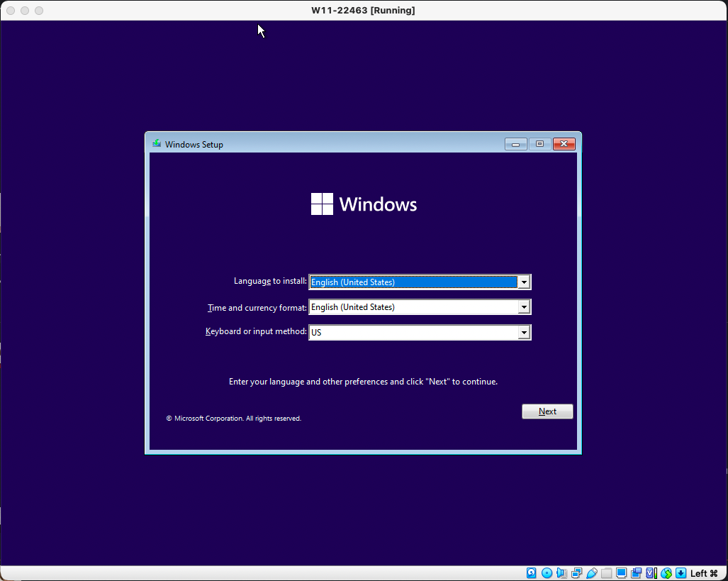The height and width of the screenshot is (581, 728).
Task: Expand the Time and currency format dropdown arrow
Action: coord(524,306)
